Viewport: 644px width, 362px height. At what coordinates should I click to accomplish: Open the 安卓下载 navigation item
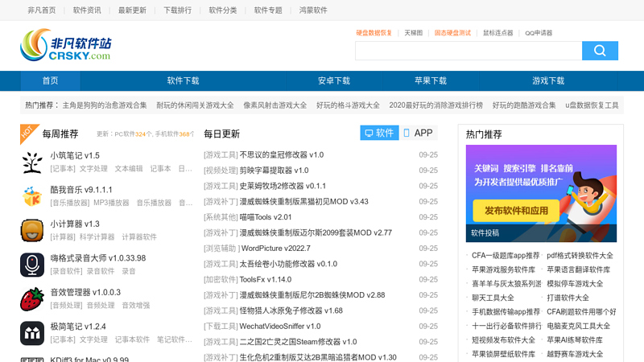coord(334,81)
